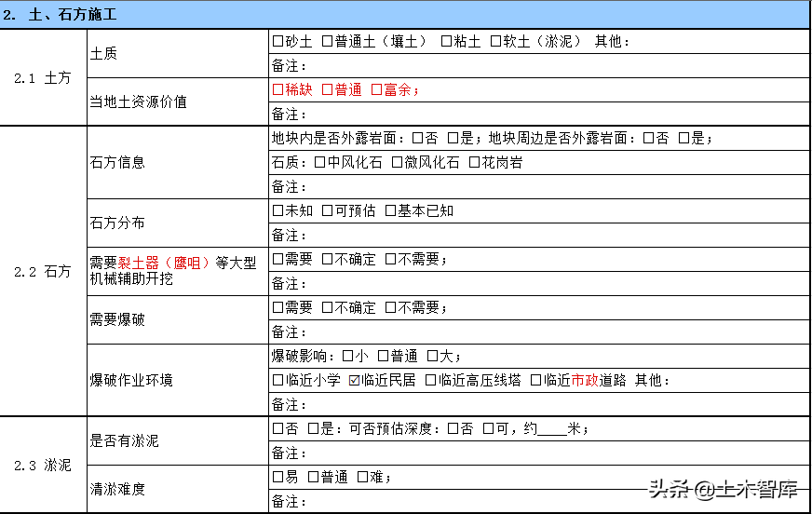Select 普通 in 当地土资源价值 row
This screenshot has height=514, width=812.
coord(327,90)
